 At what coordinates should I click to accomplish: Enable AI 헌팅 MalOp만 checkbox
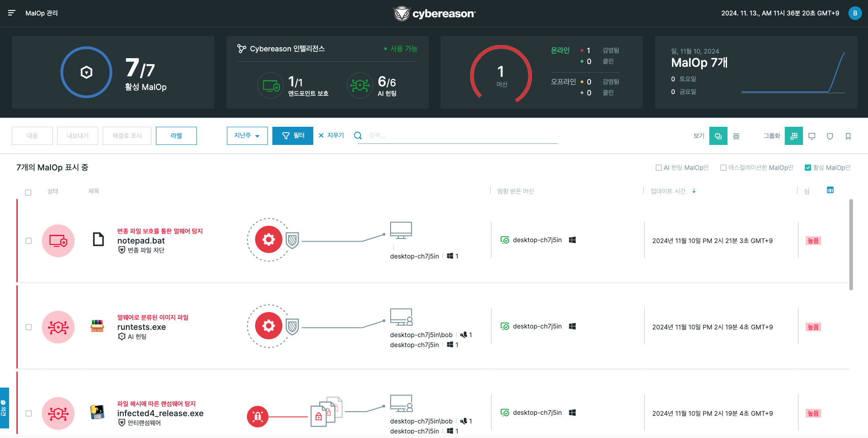[659, 168]
